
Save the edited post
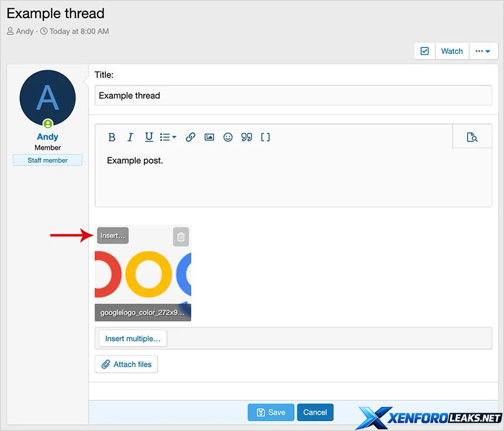(271, 412)
